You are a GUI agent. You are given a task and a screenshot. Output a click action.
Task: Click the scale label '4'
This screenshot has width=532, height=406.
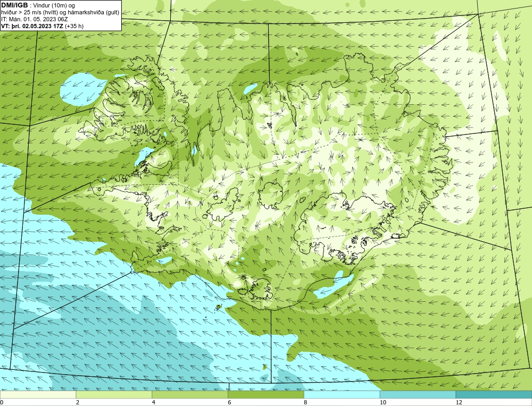point(154,402)
